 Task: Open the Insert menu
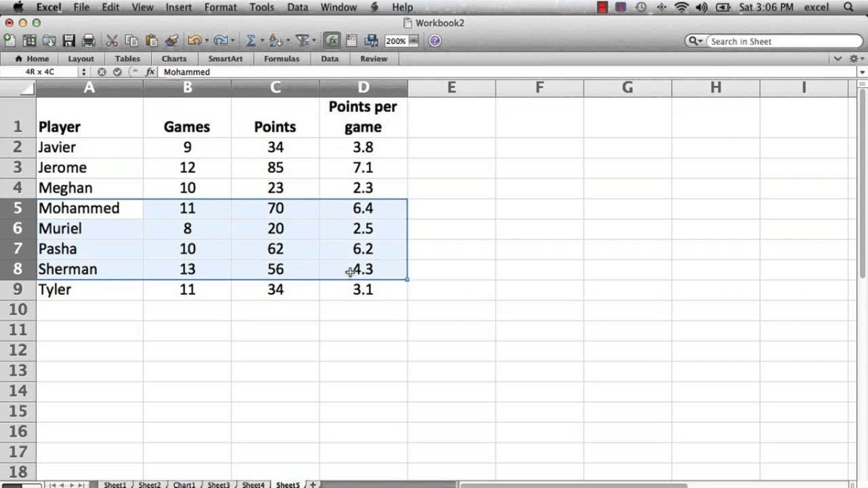(x=179, y=7)
